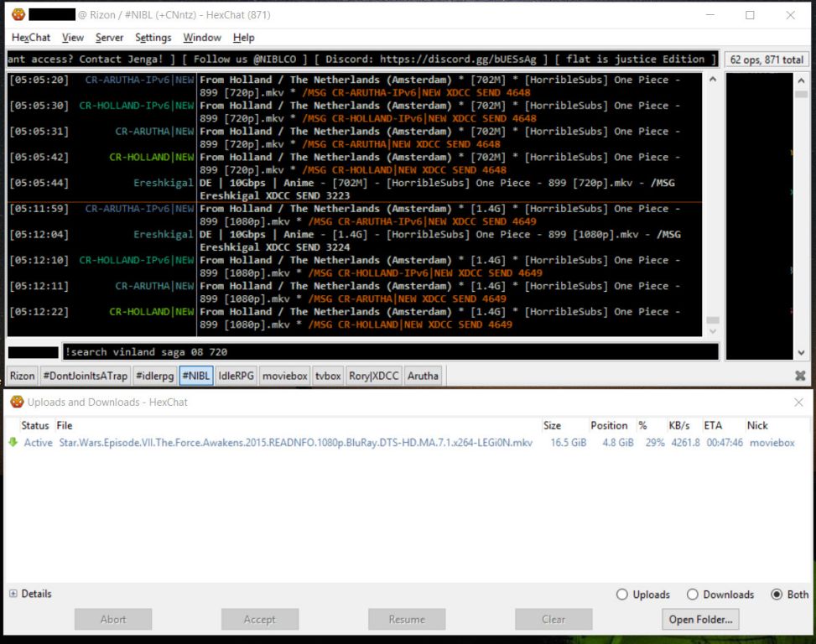This screenshot has height=644, width=816.
Task: Click the 4261.8 KB/s speed value
Action: 685,443
